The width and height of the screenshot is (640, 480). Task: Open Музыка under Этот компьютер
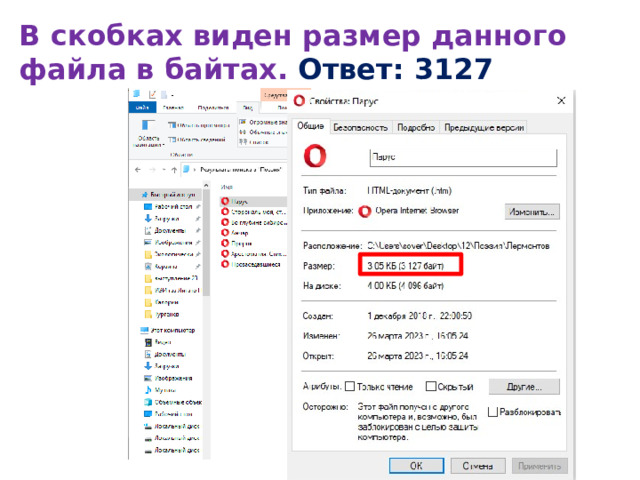pyautogui.click(x=160, y=390)
